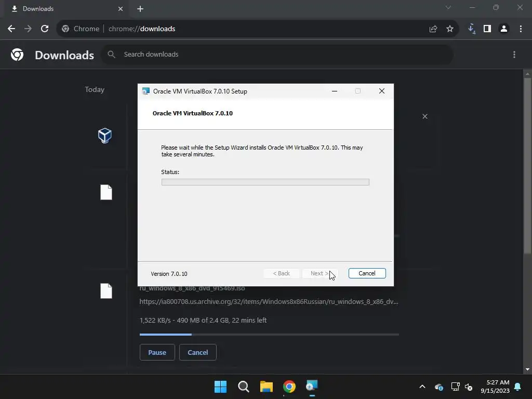This screenshot has width=532, height=399.
Task: Click the VirtualBox Setup title bar icon
Action: click(146, 91)
